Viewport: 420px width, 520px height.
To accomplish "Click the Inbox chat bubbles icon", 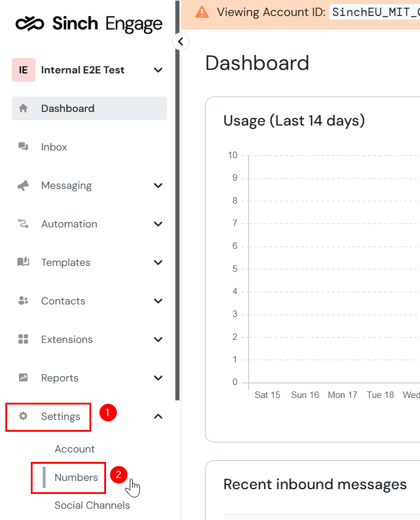I will coord(23,146).
